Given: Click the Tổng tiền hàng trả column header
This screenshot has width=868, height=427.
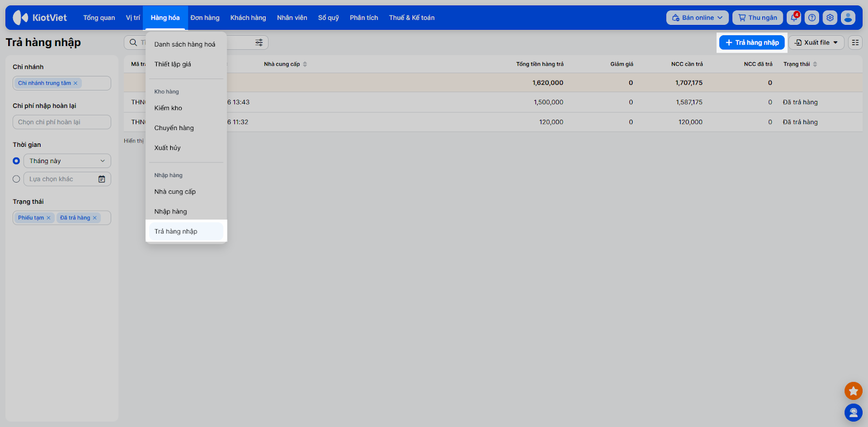Looking at the screenshot, I should point(540,64).
